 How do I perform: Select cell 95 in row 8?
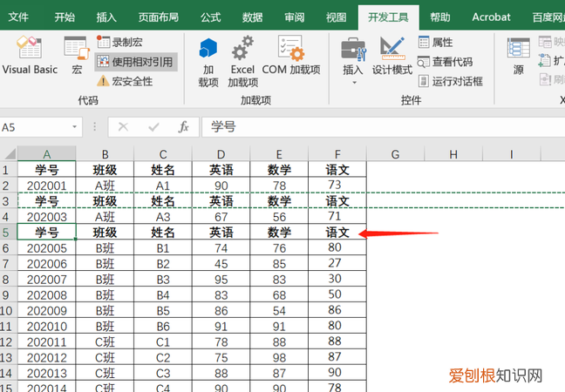coord(221,280)
